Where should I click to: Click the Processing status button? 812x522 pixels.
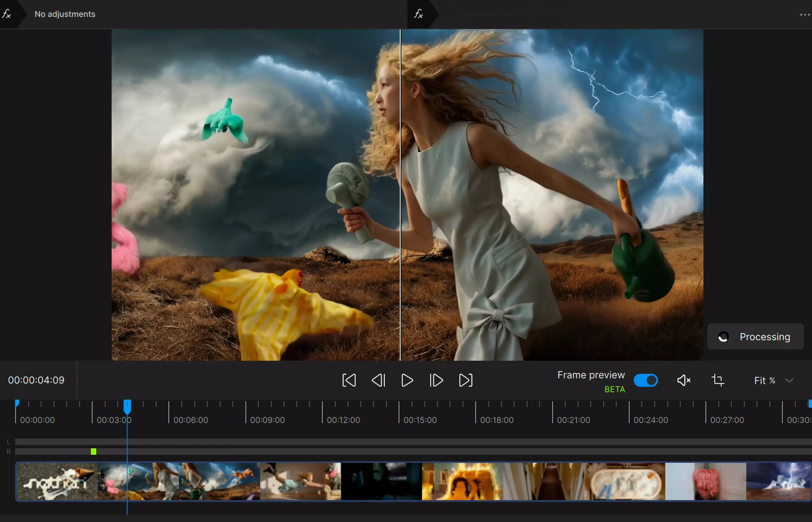[755, 337]
